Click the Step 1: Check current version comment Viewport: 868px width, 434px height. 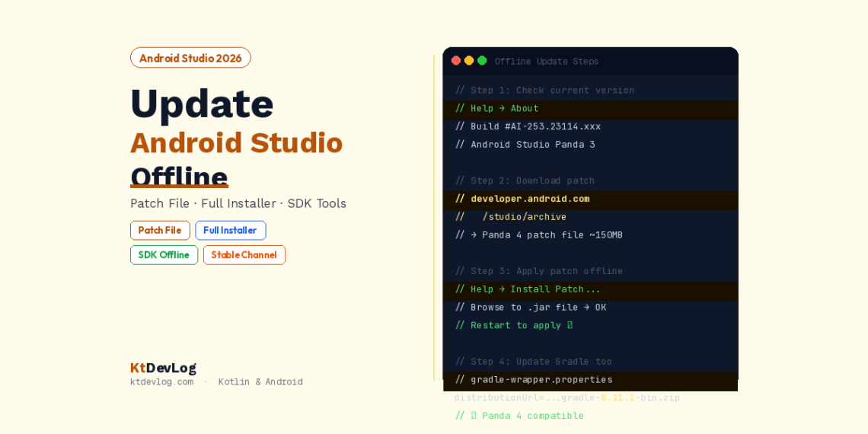(544, 91)
